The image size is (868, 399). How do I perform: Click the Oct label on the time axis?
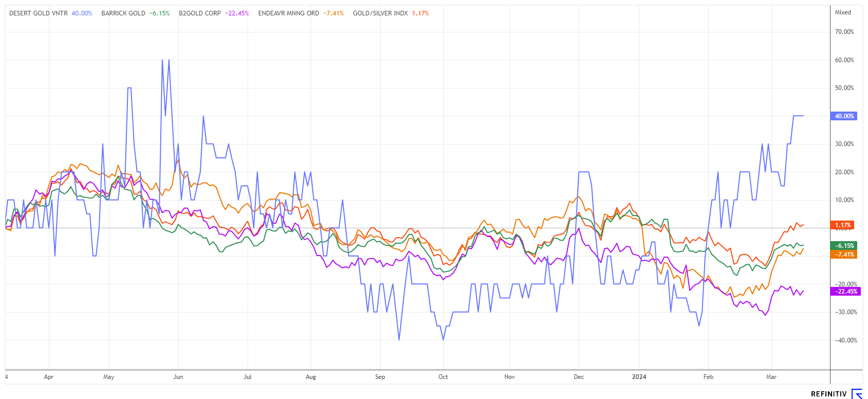coord(443,377)
